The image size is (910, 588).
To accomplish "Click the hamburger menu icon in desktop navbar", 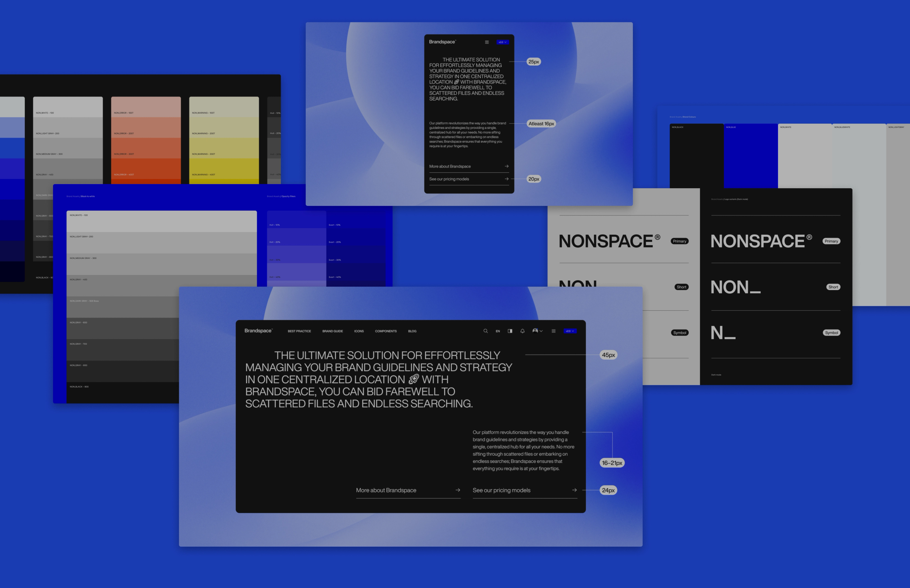I will click(x=554, y=331).
